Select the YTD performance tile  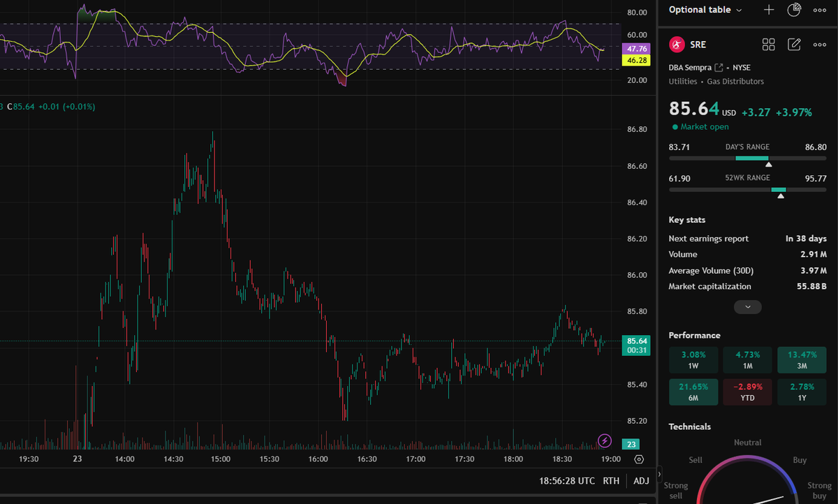[x=747, y=392]
